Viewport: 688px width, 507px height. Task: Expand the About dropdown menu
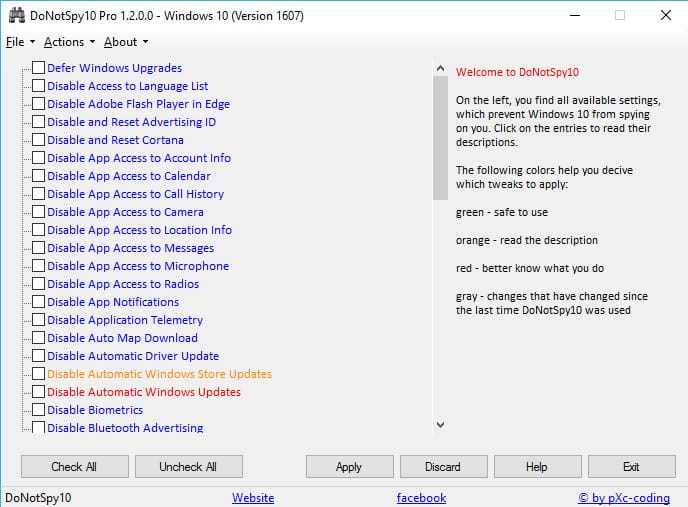125,42
